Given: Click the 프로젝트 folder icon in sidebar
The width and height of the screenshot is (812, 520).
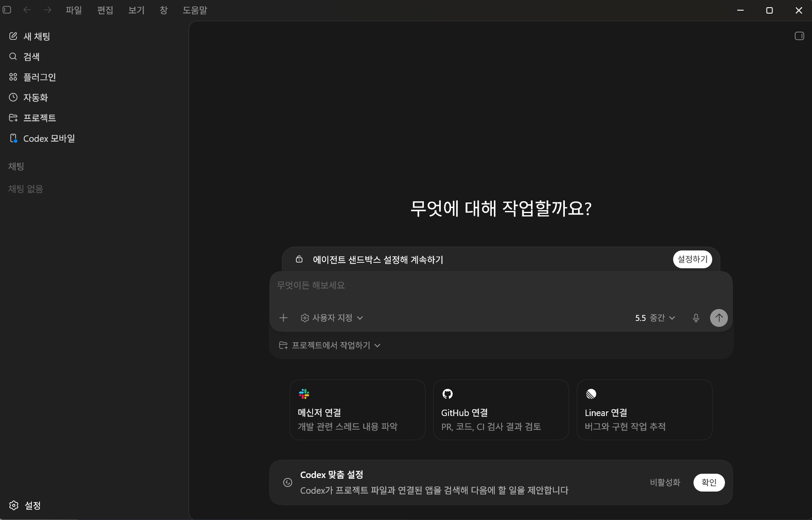Looking at the screenshot, I should [13, 118].
